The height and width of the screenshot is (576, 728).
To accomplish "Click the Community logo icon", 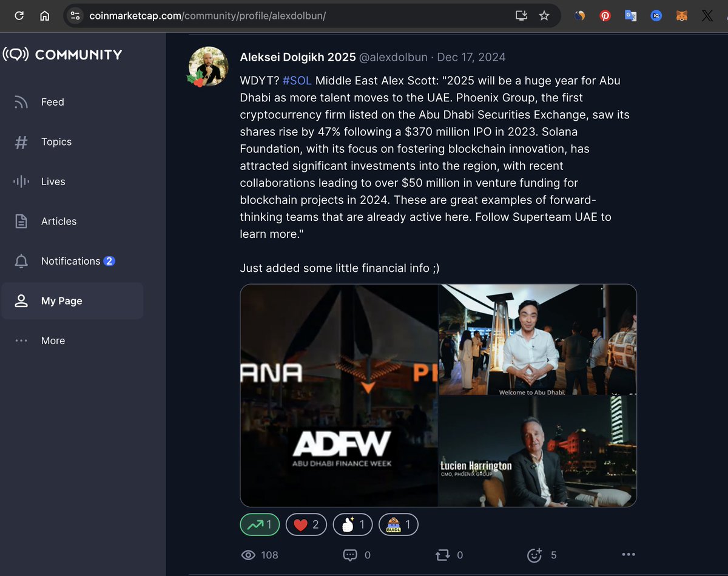I will click(x=16, y=55).
